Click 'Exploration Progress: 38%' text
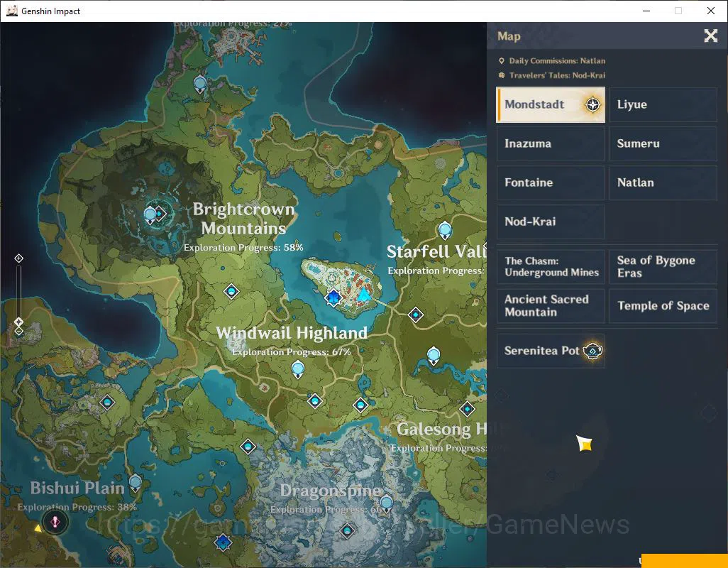This screenshot has width=728, height=568. [x=77, y=507]
